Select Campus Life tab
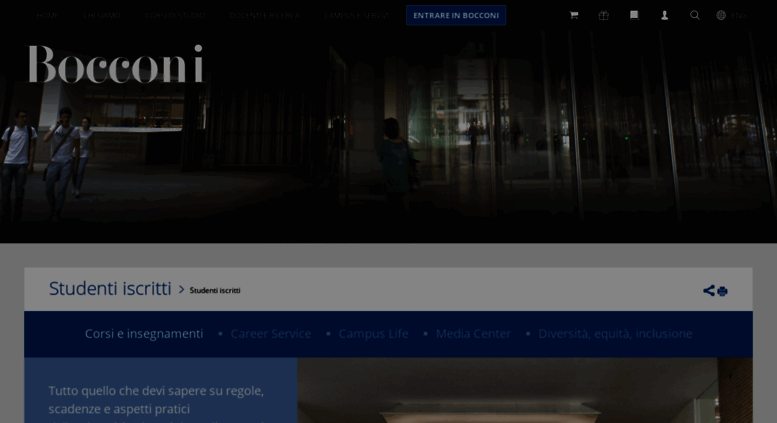777x423 pixels. coord(373,334)
